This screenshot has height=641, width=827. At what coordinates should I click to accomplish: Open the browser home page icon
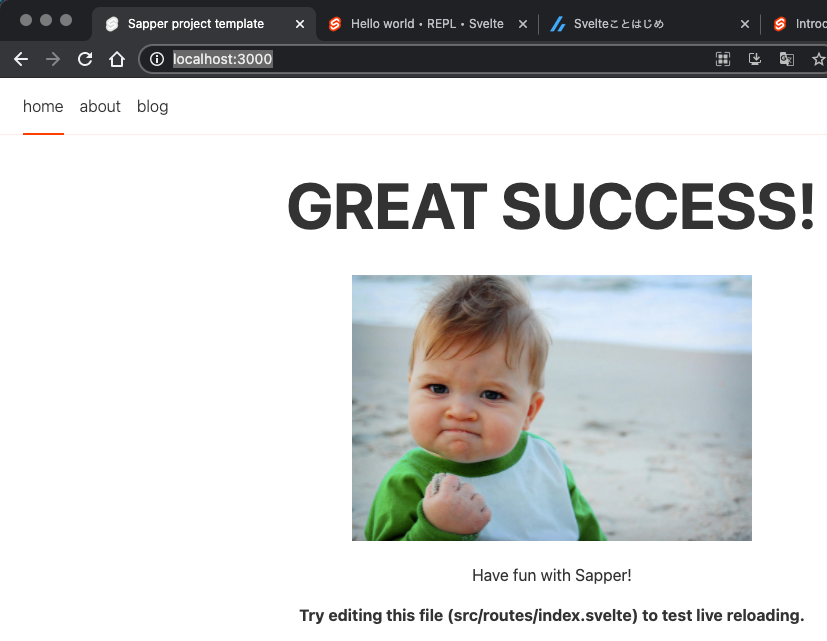(x=117, y=59)
